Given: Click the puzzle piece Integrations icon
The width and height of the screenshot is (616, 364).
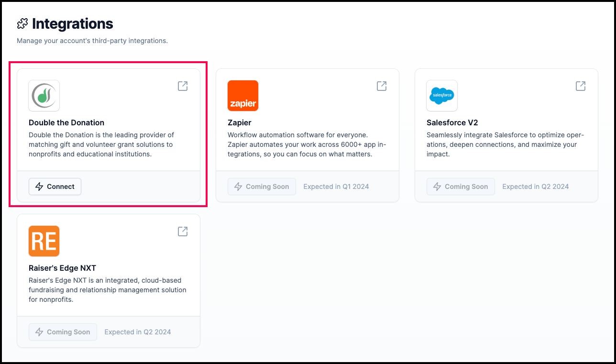Looking at the screenshot, I should 22,23.
